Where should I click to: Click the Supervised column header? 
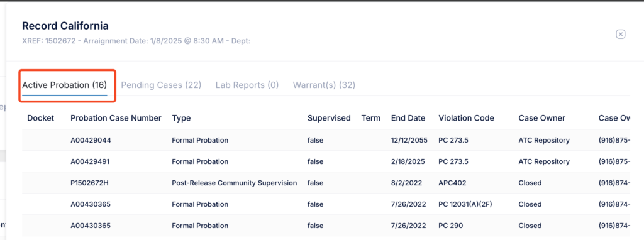(x=329, y=118)
